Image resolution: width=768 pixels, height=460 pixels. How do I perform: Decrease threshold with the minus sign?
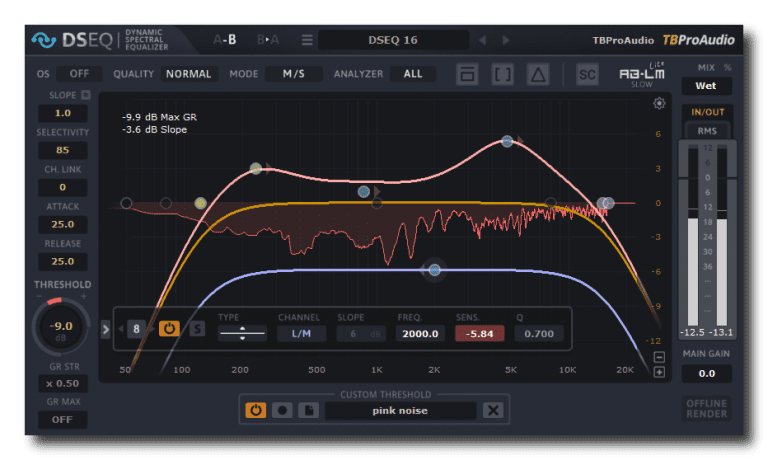click(39, 297)
